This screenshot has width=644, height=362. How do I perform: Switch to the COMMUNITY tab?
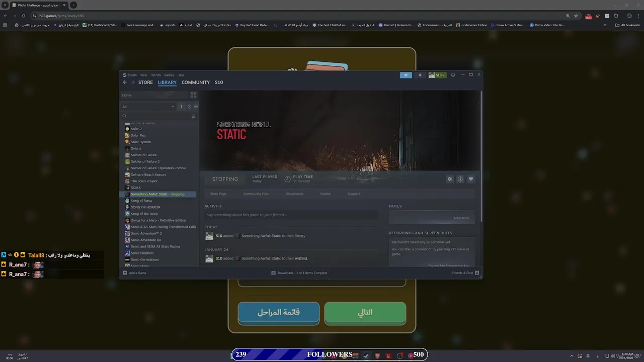pos(196,82)
